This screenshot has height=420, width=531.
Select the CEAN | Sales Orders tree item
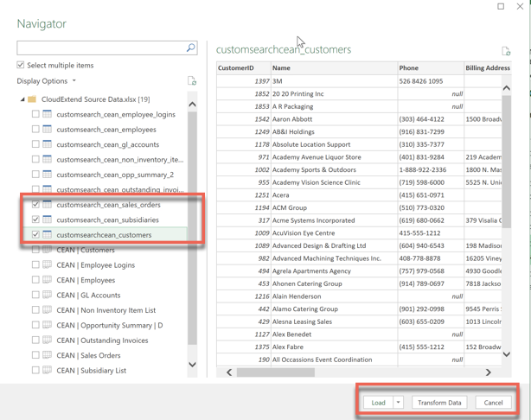(x=88, y=355)
